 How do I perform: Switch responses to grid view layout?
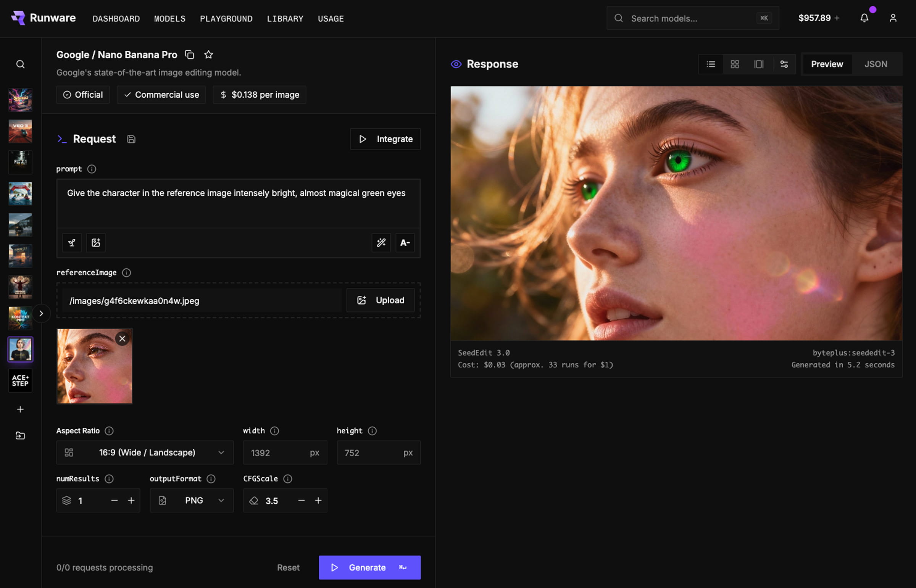(735, 64)
